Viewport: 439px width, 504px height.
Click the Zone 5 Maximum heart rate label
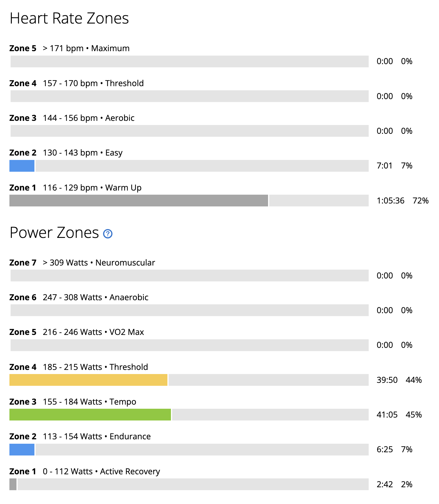[x=69, y=48]
